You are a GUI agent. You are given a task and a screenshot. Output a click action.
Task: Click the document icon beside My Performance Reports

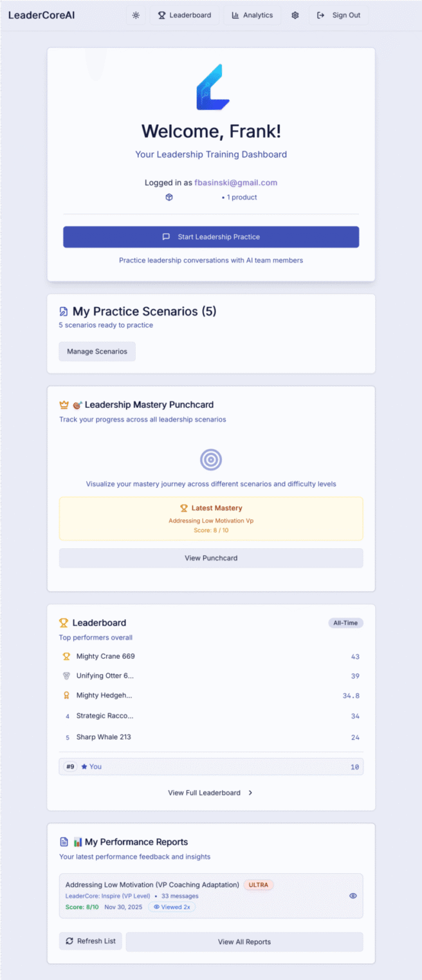pos(64,842)
